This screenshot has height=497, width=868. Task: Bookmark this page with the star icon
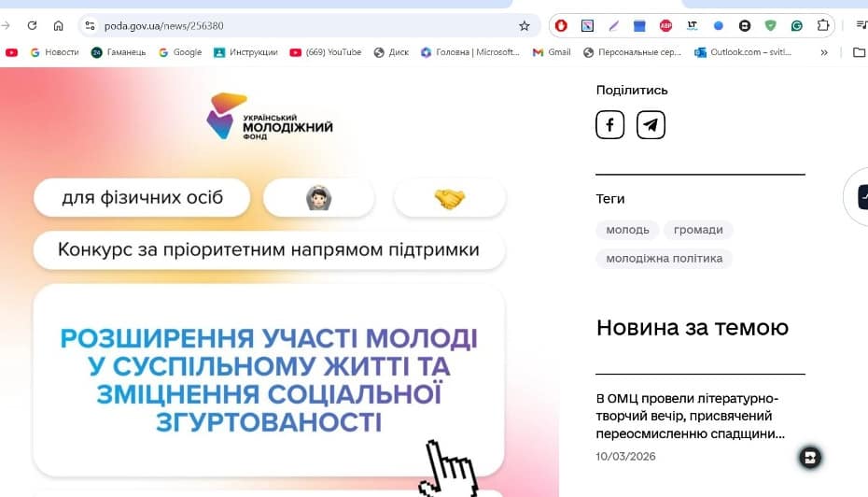(524, 25)
